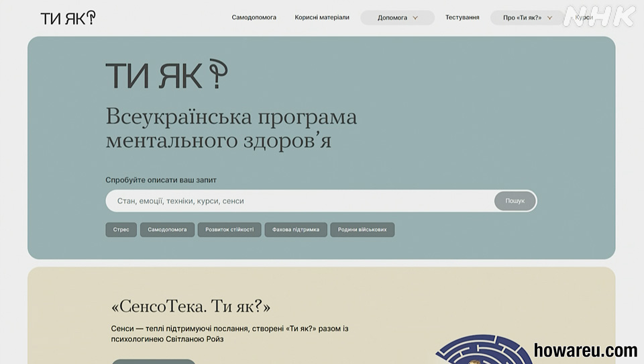The image size is (644, 364).
Task: Click the Спробуйте описати ваш запит label
Action: 161,180
